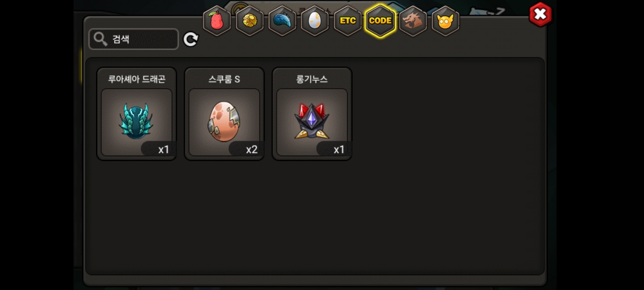Choose the 롱기누스 crystal item
Viewport: 644px width, 290px height.
[x=312, y=114]
